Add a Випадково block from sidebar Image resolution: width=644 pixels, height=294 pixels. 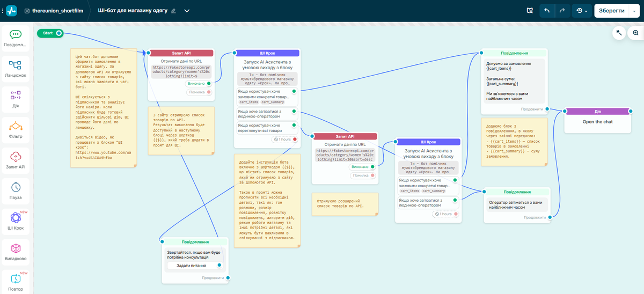[16, 253]
